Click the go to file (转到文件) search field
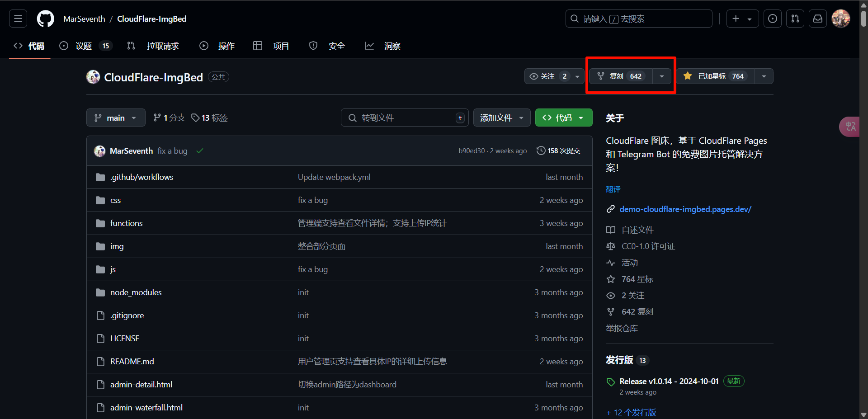The width and height of the screenshot is (868, 419). pyautogui.click(x=405, y=118)
